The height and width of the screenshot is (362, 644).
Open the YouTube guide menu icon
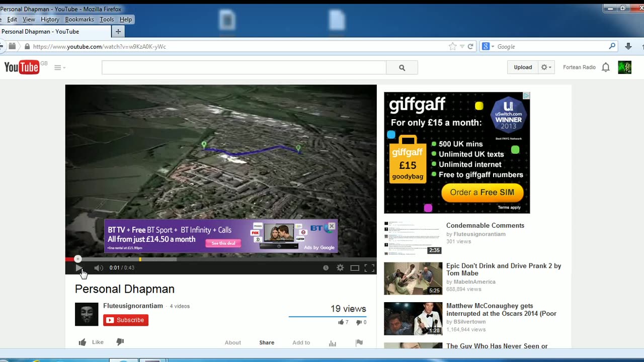click(x=59, y=67)
